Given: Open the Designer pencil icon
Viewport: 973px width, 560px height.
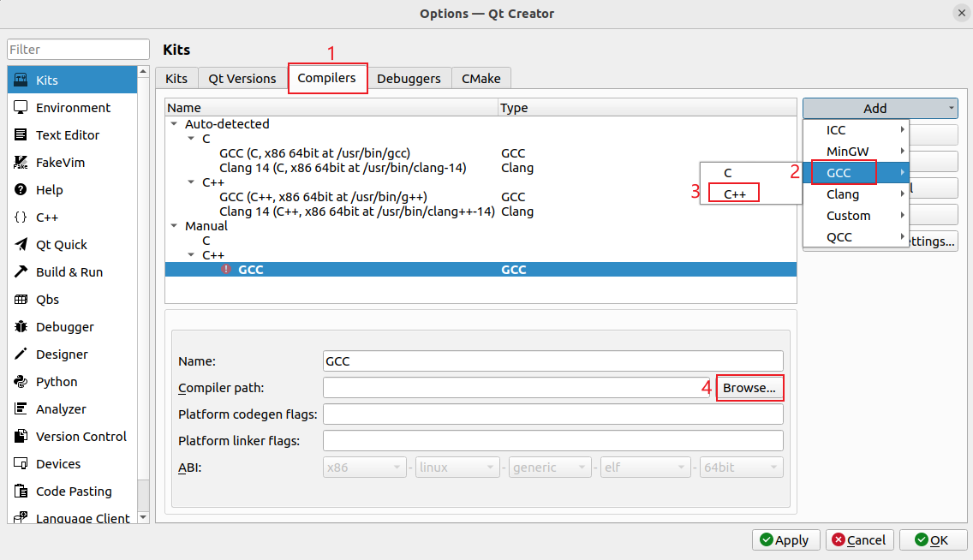Looking at the screenshot, I should click(21, 354).
